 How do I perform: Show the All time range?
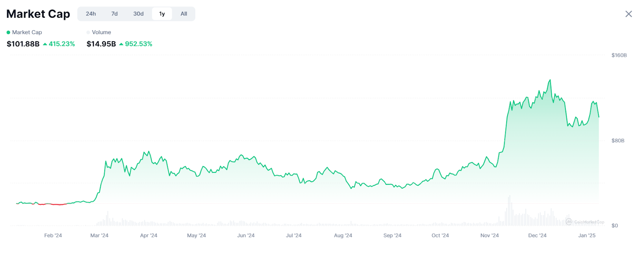[x=184, y=14]
